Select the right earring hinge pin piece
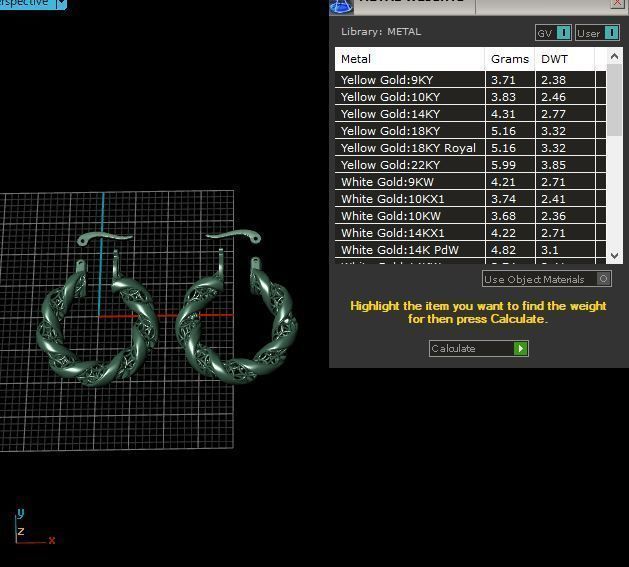The width and height of the screenshot is (629, 567). click(234, 236)
